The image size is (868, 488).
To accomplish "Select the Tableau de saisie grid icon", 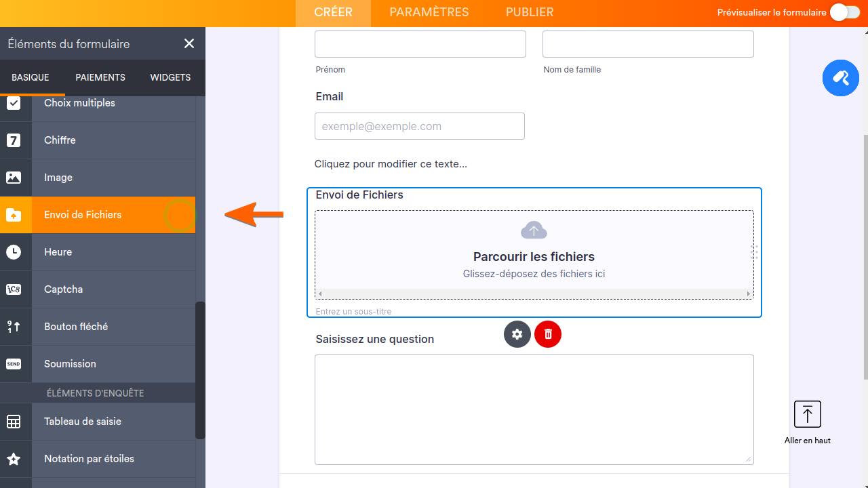I will click(14, 422).
